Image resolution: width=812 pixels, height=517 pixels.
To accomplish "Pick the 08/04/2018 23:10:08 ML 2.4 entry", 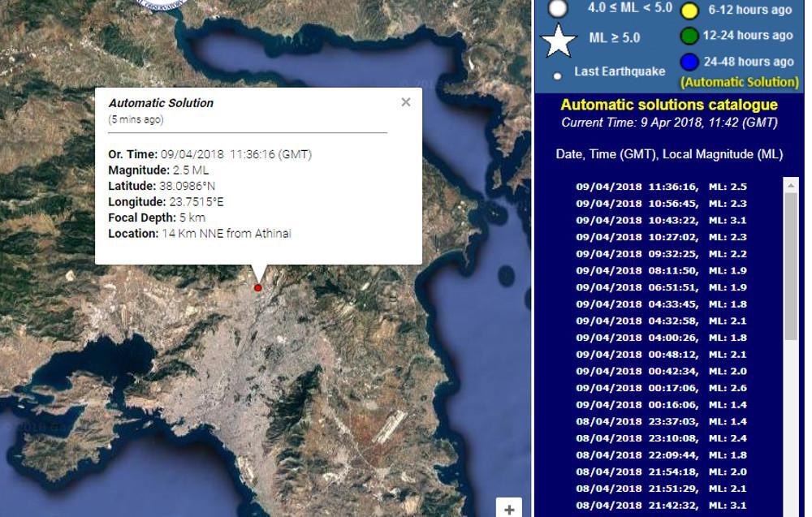I will coord(661,438).
